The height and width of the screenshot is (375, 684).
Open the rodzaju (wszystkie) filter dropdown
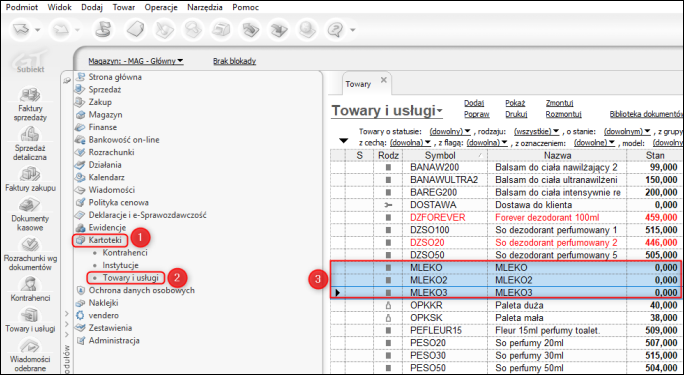[x=537, y=131]
